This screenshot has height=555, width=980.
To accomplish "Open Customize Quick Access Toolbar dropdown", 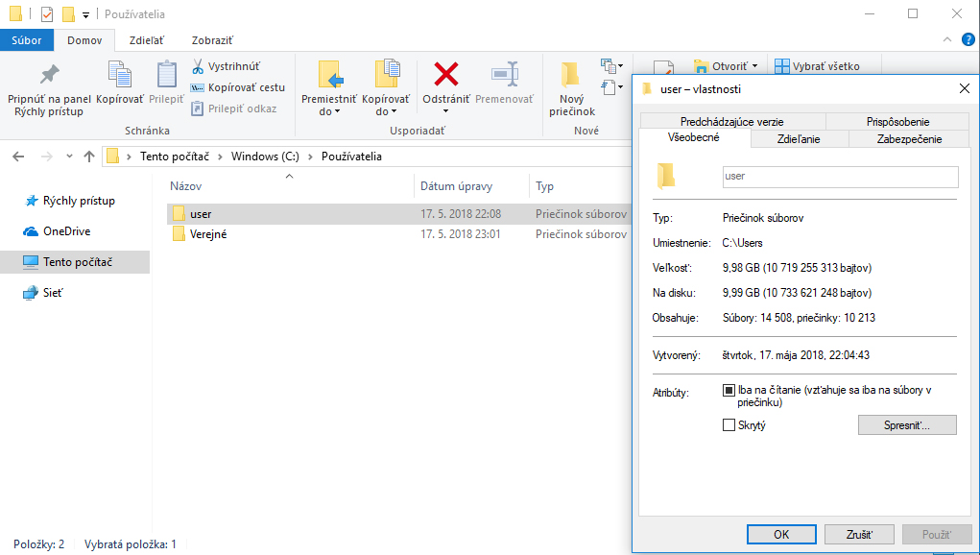I will click(x=86, y=14).
